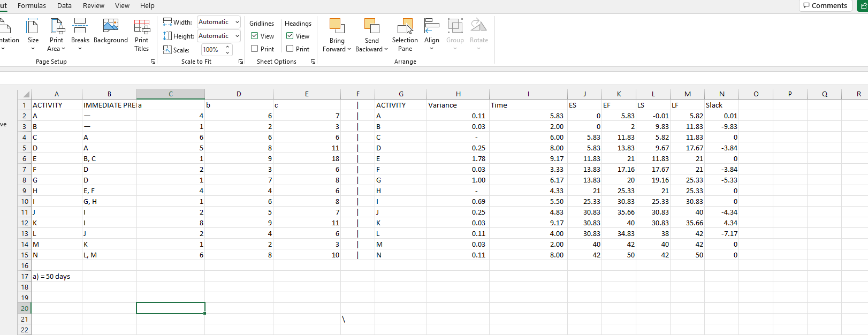Expand the Breaks dropdown arrow
The image size is (868, 335).
pos(80,49)
